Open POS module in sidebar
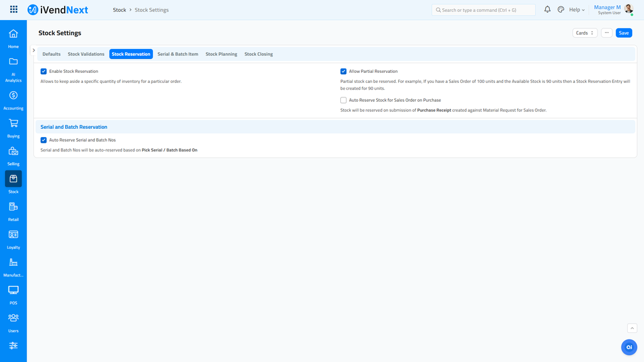The image size is (644, 362). [x=13, y=295]
